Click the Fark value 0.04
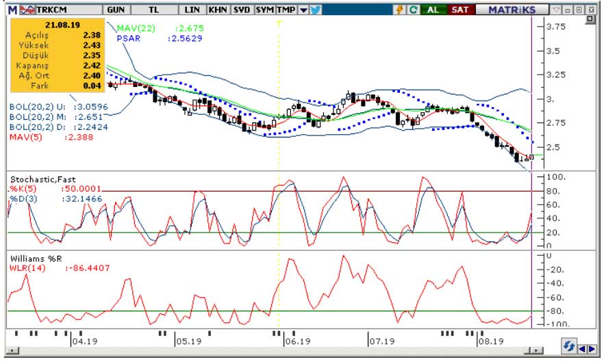This screenshot has width=604, height=364. click(92, 86)
